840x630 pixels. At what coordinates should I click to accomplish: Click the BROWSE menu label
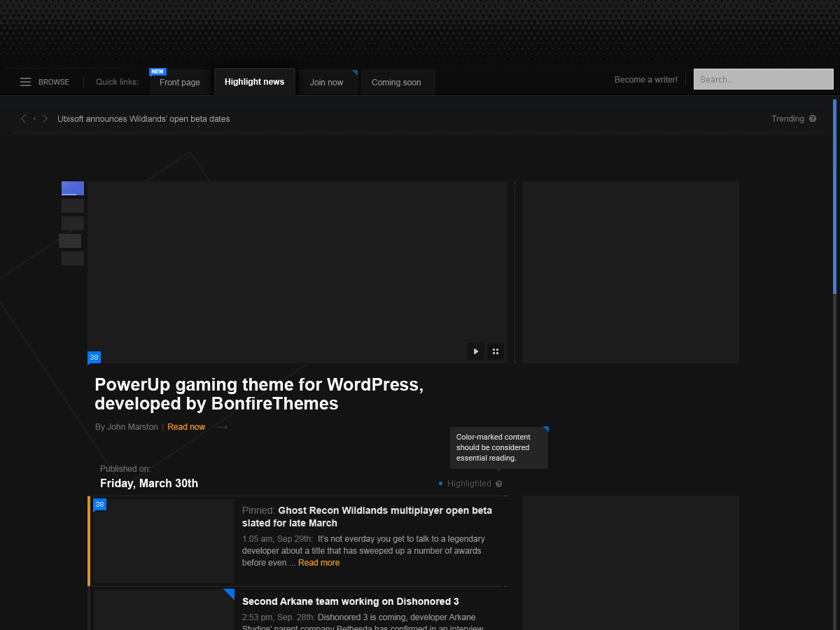pyautogui.click(x=54, y=83)
